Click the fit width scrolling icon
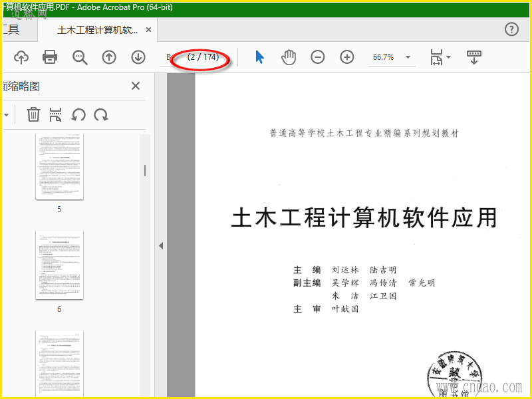 point(436,57)
